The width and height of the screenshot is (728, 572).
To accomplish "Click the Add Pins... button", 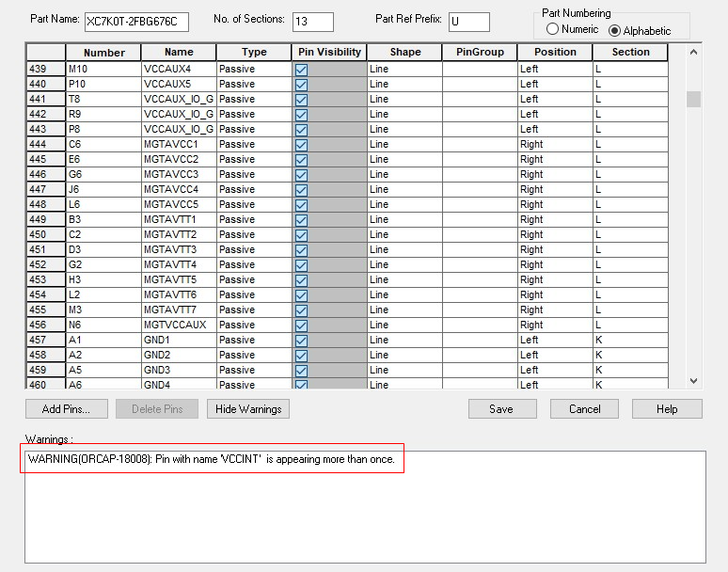I will [67, 409].
